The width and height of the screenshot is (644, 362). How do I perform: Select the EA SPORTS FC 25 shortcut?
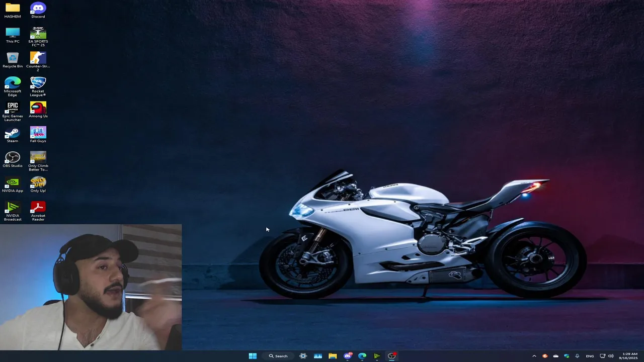click(38, 37)
